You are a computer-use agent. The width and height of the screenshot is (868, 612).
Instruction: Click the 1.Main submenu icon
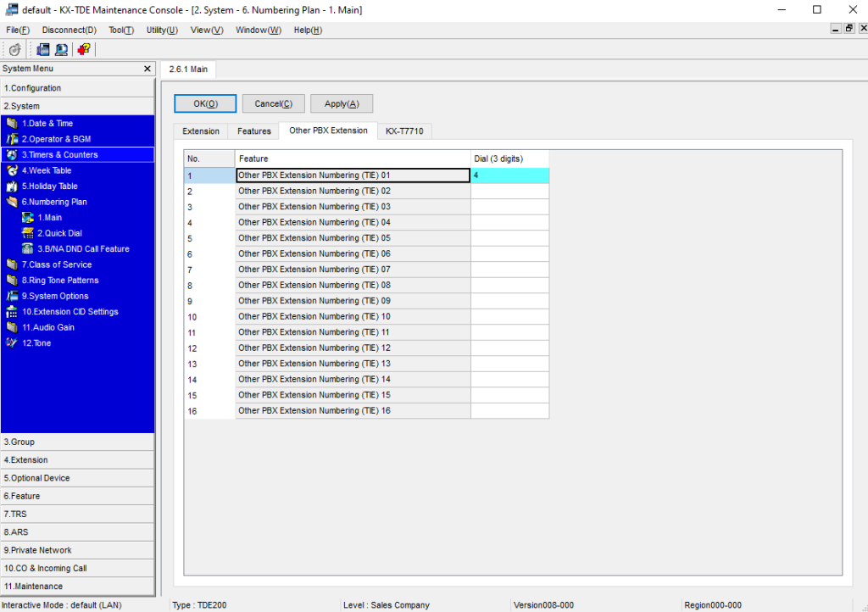[28, 218]
